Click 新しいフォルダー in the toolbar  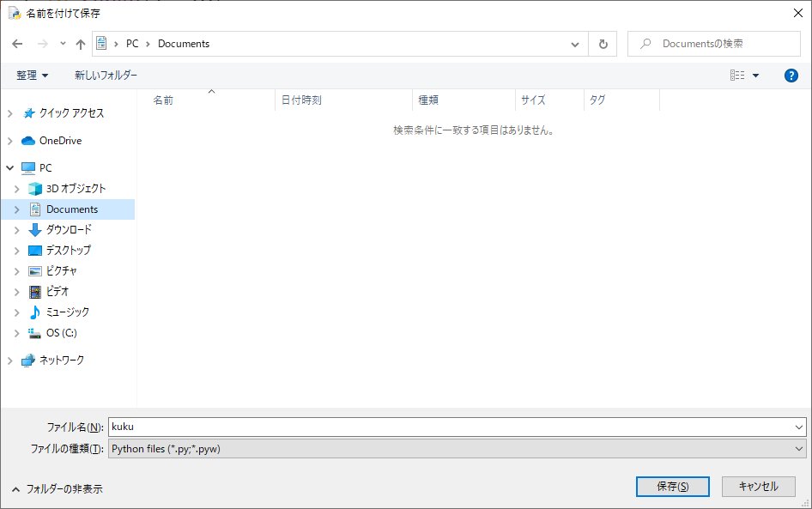[x=106, y=76]
